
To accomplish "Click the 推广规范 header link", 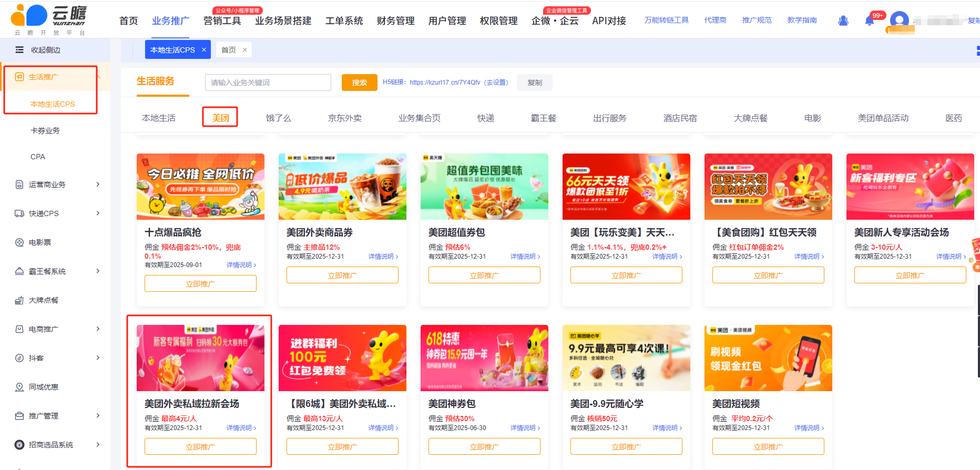I will (x=757, y=20).
